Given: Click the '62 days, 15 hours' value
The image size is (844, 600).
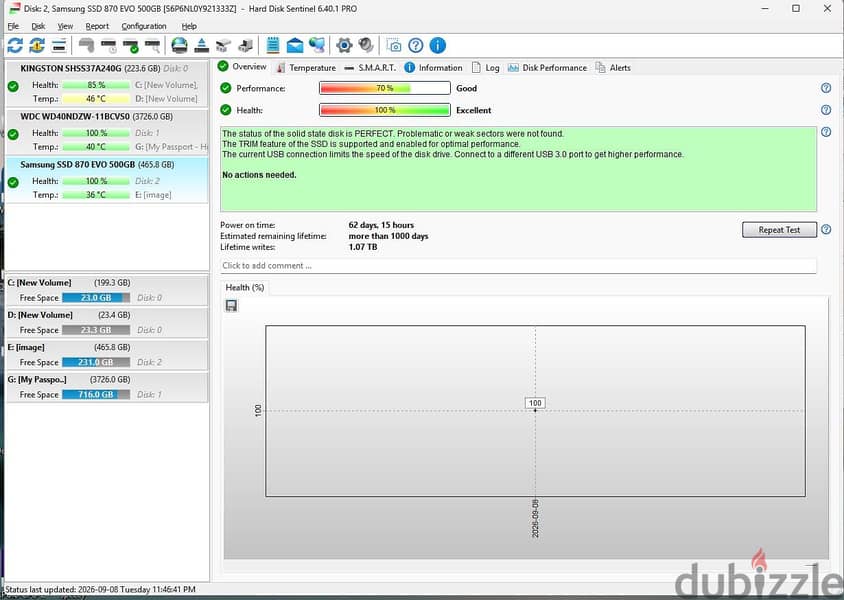Looking at the screenshot, I should coord(381,225).
